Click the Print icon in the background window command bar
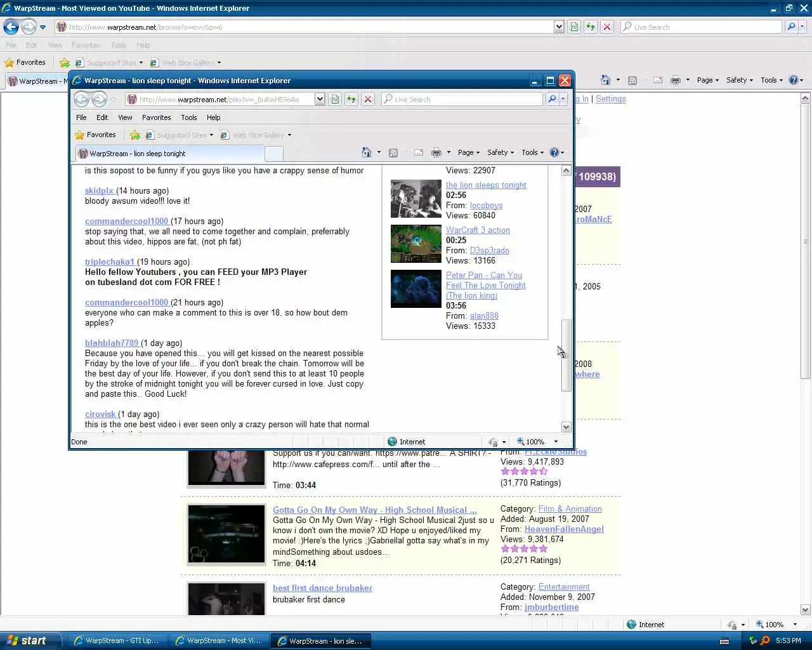Viewport: 812px width, 650px height. (676, 80)
